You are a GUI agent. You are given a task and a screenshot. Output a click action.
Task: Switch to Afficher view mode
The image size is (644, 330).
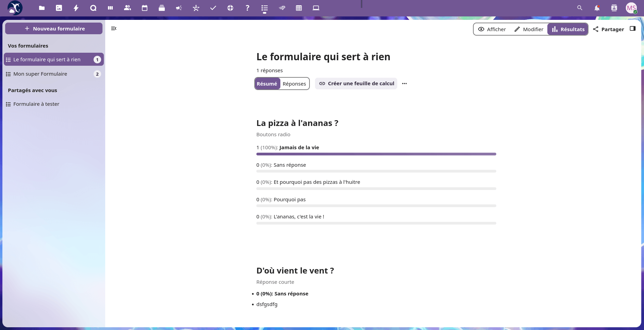click(x=492, y=29)
